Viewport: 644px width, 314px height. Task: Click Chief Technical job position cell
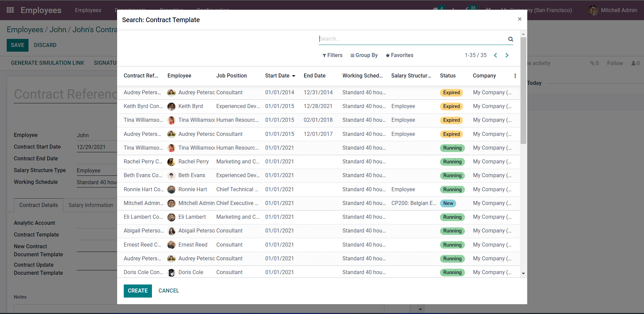pos(237,190)
